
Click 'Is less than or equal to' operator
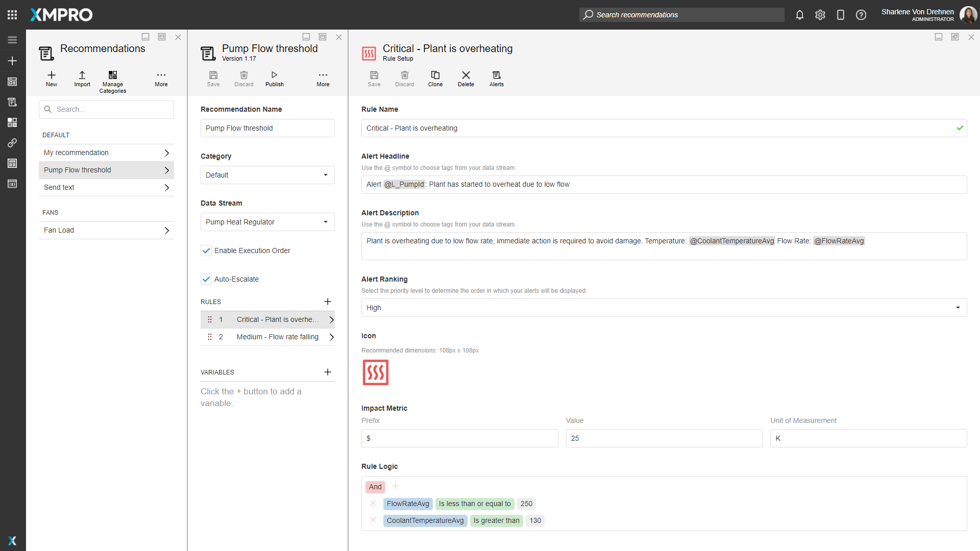coord(475,504)
